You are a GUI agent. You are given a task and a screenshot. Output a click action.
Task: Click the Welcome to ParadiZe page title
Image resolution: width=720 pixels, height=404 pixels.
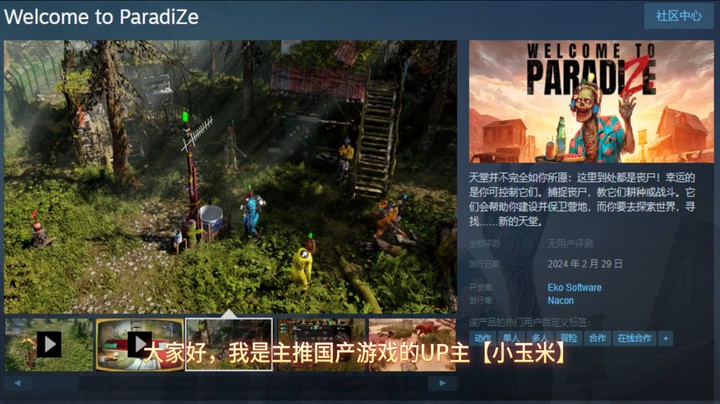(101, 17)
